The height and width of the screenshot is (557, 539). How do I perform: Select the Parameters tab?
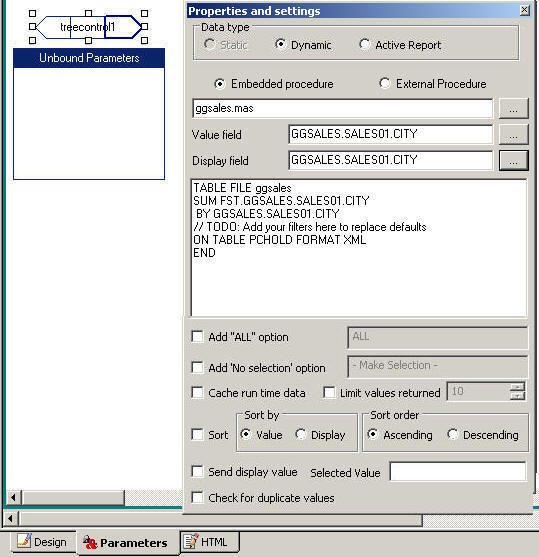click(x=126, y=543)
